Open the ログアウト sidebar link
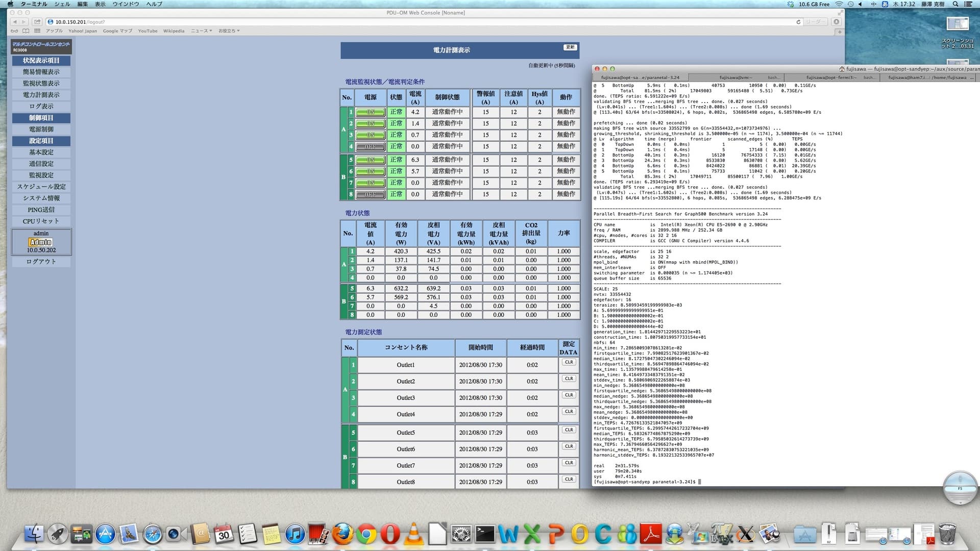Image resolution: width=980 pixels, height=551 pixels. 41,262
